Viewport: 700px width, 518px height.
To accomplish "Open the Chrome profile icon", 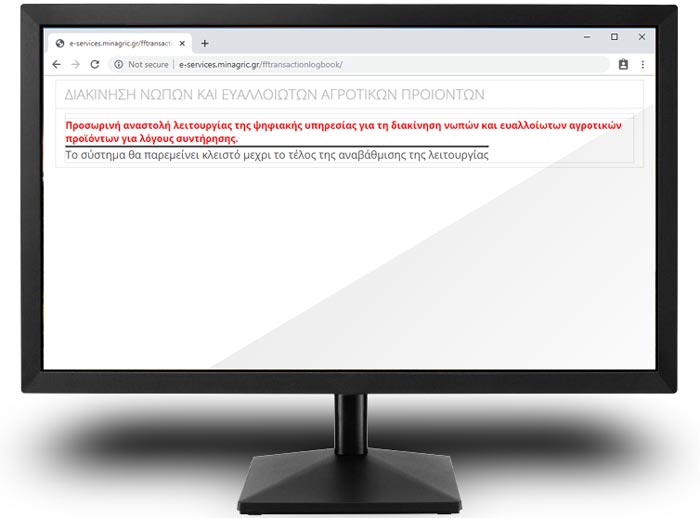I will tap(623, 64).
